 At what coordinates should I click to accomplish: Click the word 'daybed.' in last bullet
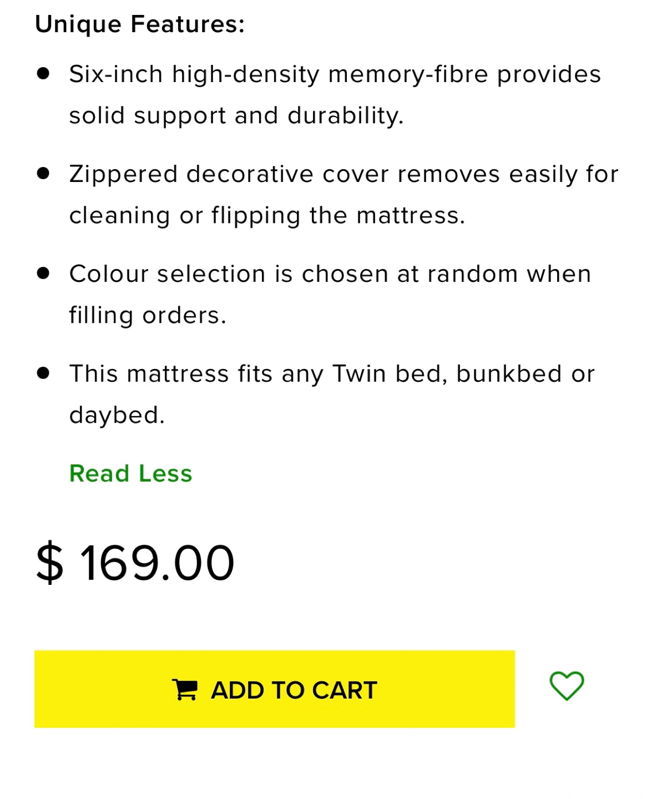coord(117,415)
